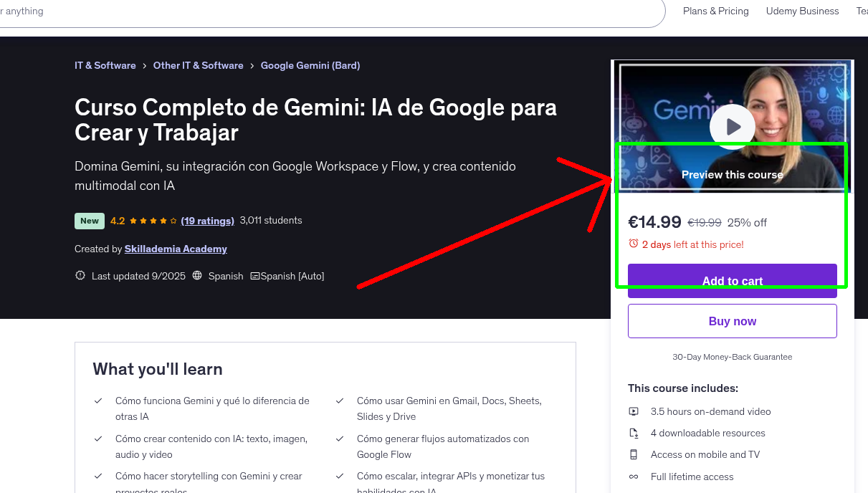Click the on-demand video icon
The image size is (868, 493).
click(x=634, y=411)
